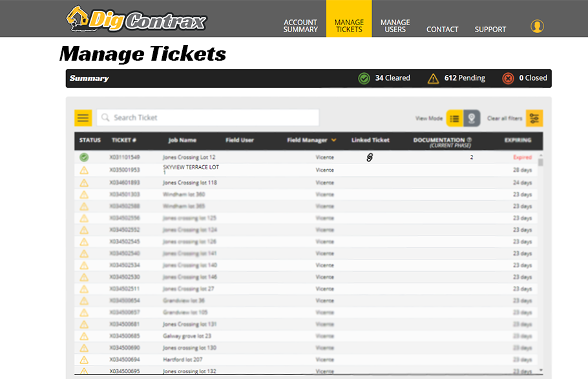Click the Clear all filters link
This screenshot has height=379, width=588.
pyautogui.click(x=505, y=119)
